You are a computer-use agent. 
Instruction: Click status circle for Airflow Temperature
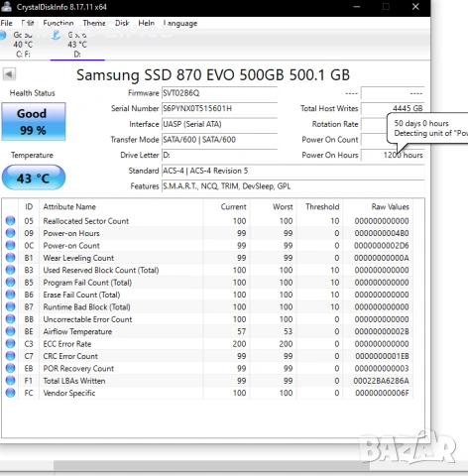(x=11, y=331)
